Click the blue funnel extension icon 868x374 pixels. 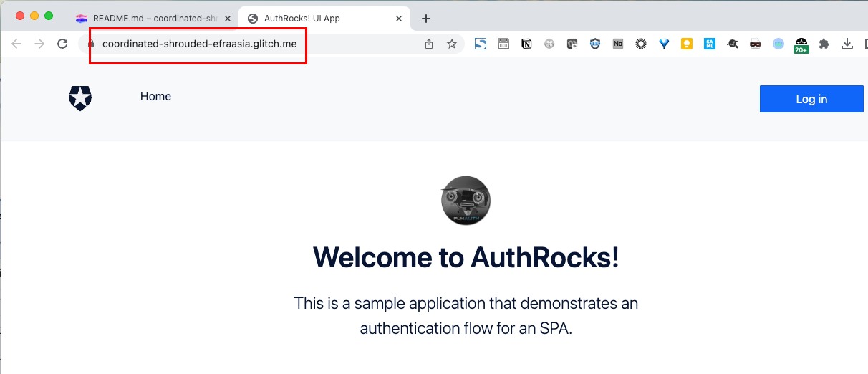pyautogui.click(x=664, y=44)
